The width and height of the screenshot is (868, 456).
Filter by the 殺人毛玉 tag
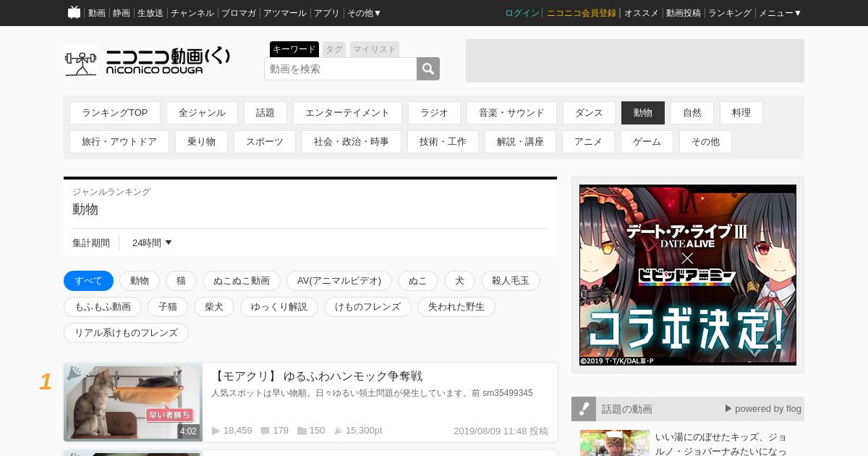pyautogui.click(x=511, y=281)
